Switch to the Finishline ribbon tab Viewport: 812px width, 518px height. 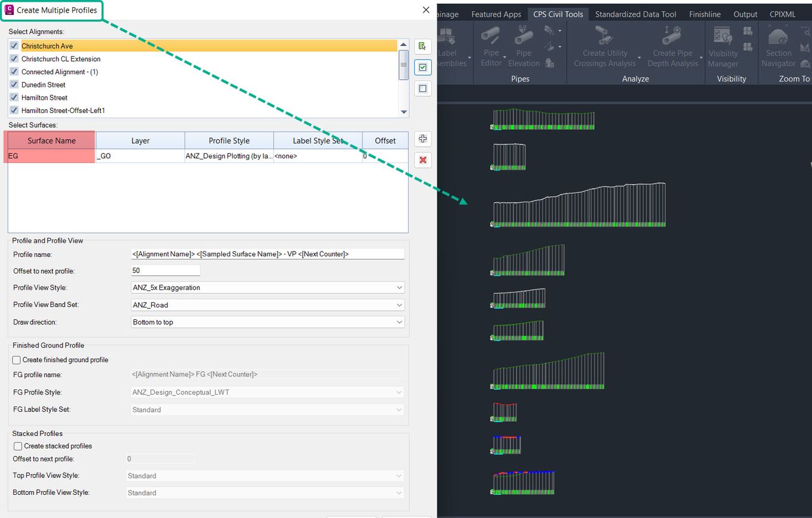(x=704, y=14)
